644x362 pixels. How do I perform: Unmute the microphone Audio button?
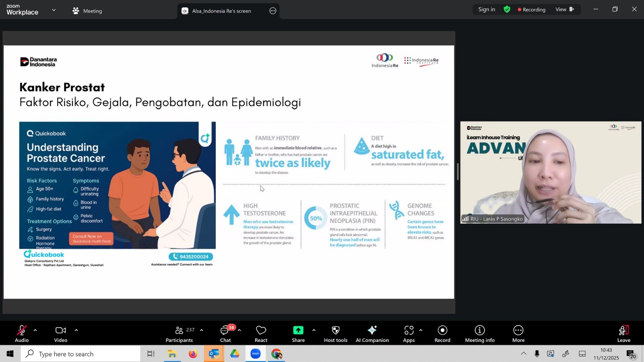click(x=22, y=333)
